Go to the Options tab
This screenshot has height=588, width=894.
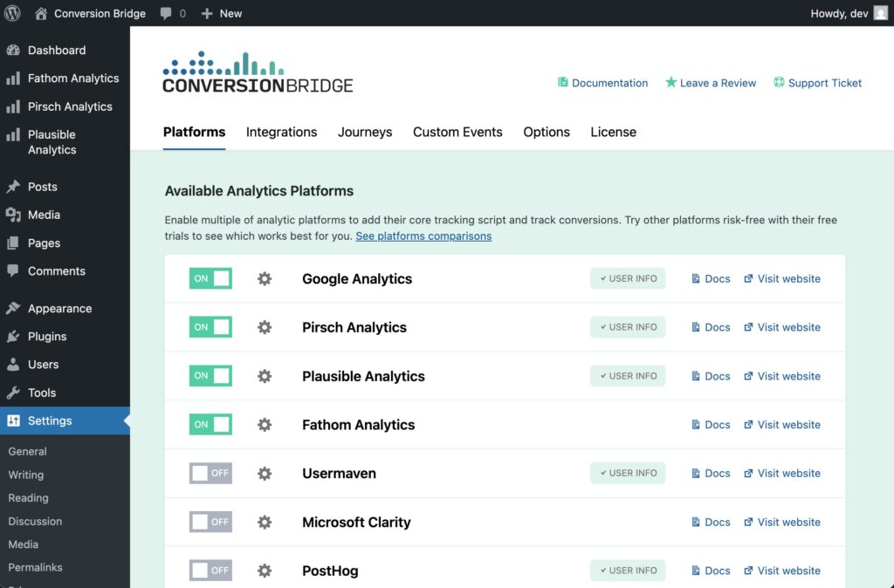click(547, 133)
